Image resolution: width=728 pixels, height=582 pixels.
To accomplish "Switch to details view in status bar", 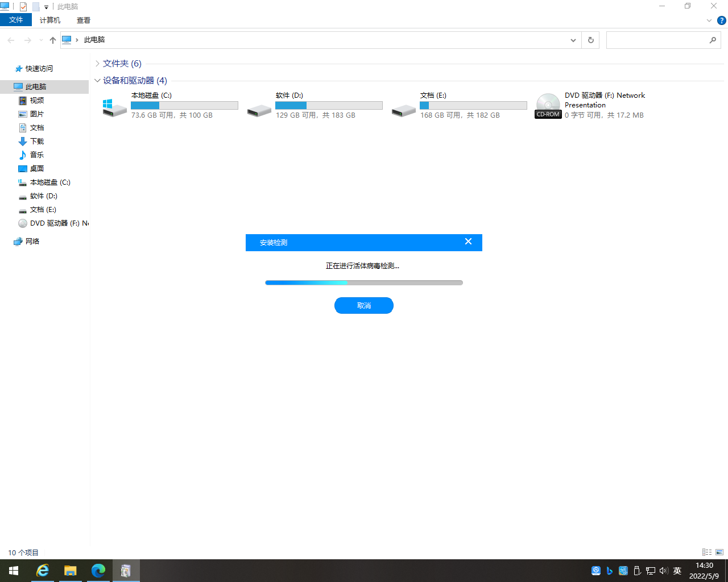I will (707, 552).
